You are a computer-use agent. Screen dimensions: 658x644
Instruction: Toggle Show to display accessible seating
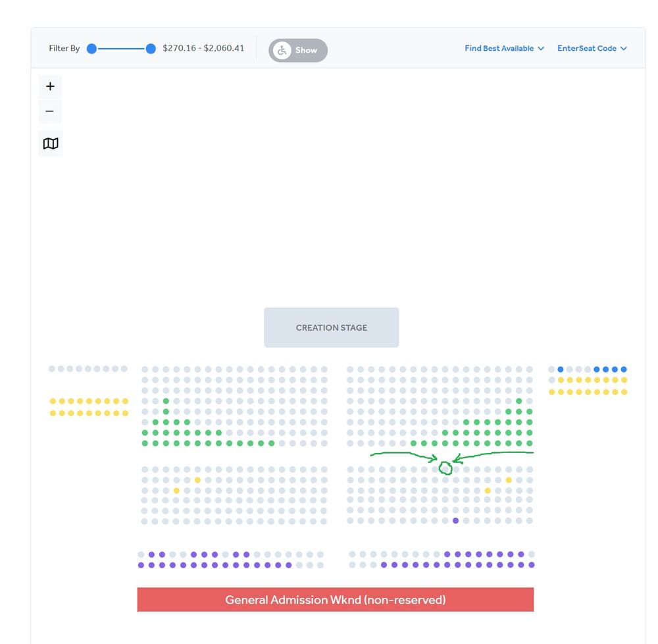click(x=305, y=49)
